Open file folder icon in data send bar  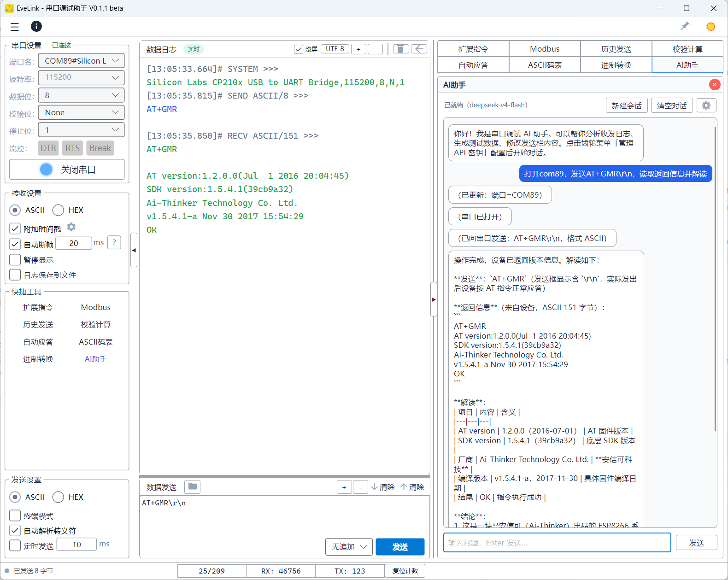[x=193, y=487]
